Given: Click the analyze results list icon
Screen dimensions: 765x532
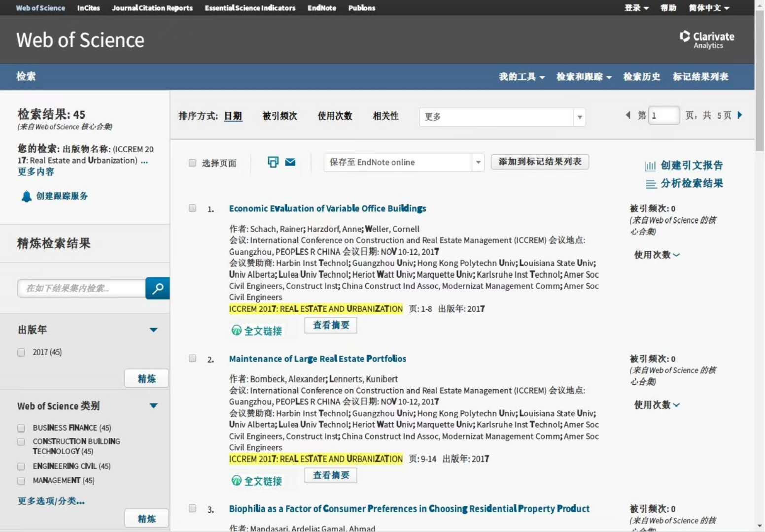Looking at the screenshot, I should click(x=651, y=184).
